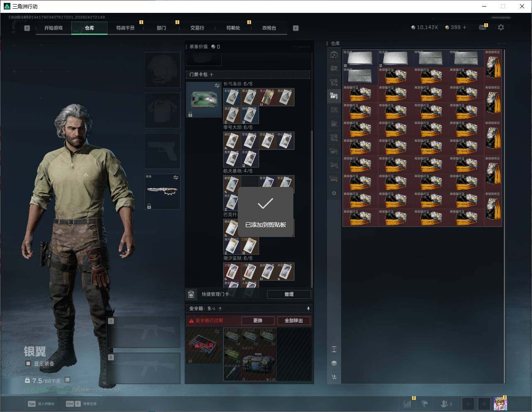Open the 改枪台 tab
The height and width of the screenshot is (412, 532).
(x=269, y=28)
